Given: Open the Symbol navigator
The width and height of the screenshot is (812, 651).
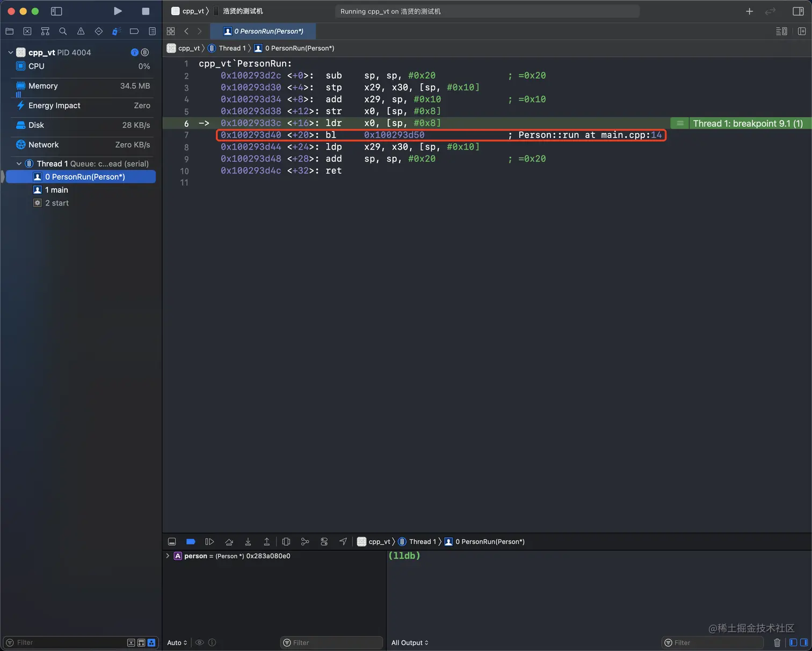Looking at the screenshot, I should coord(45,31).
